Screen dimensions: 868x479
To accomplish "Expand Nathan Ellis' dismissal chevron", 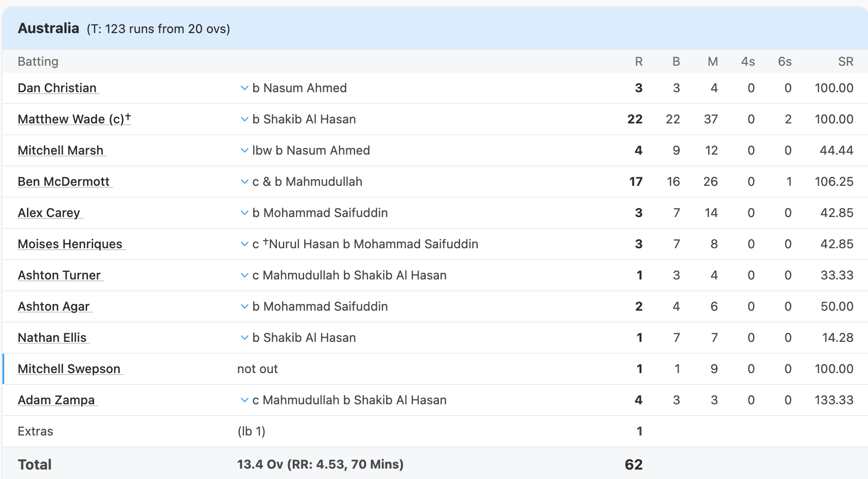I will pyautogui.click(x=245, y=338).
